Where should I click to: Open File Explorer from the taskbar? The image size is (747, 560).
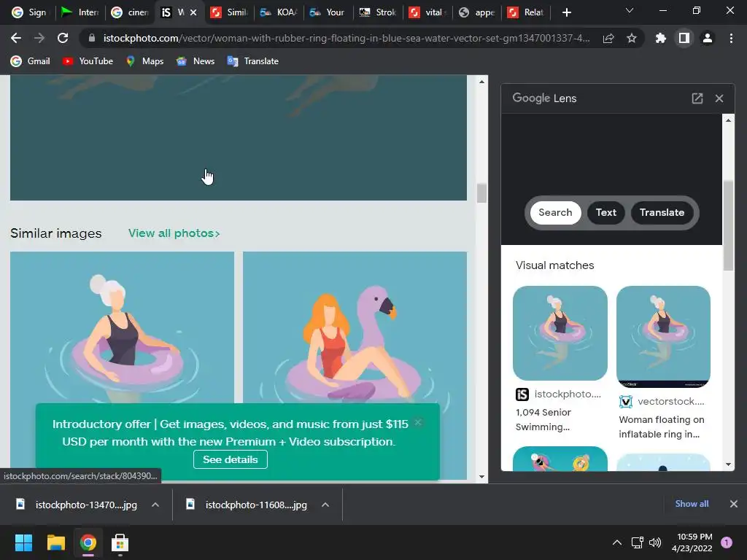tap(55, 542)
